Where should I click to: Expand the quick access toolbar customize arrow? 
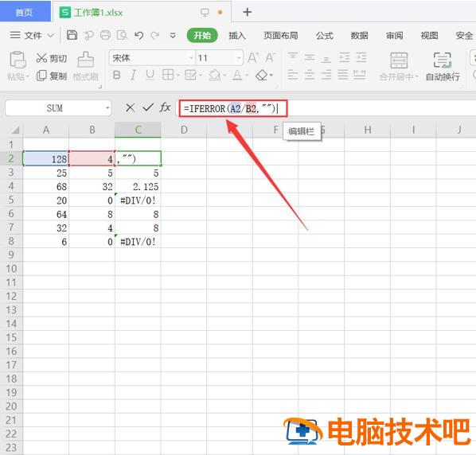pyautogui.click(x=173, y=36)
